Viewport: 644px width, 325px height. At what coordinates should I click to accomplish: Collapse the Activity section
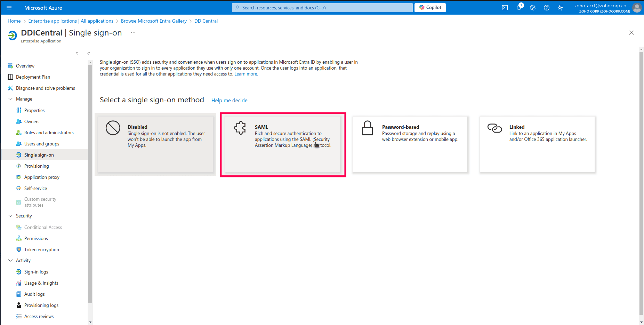pyautogui.click(x=10, y=260)
